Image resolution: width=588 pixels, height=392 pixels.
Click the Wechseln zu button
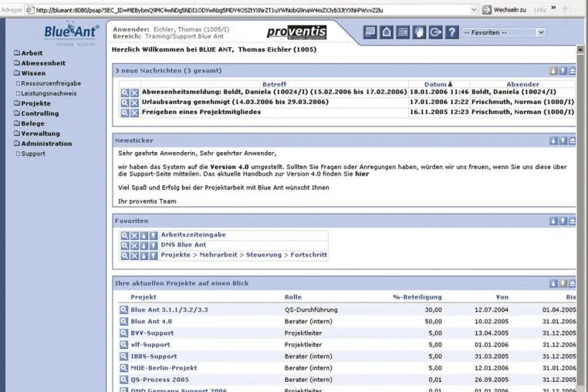point(504,10)
